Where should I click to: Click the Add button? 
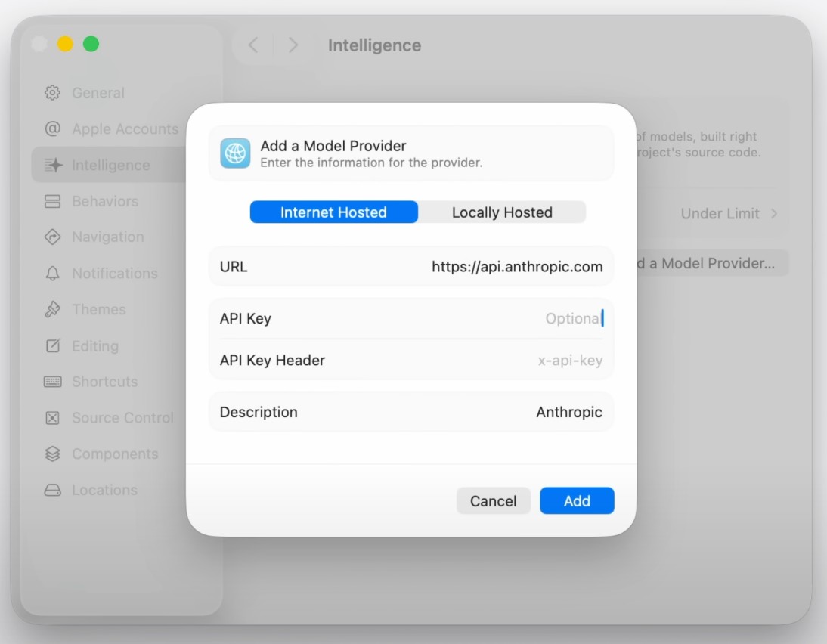577,500
